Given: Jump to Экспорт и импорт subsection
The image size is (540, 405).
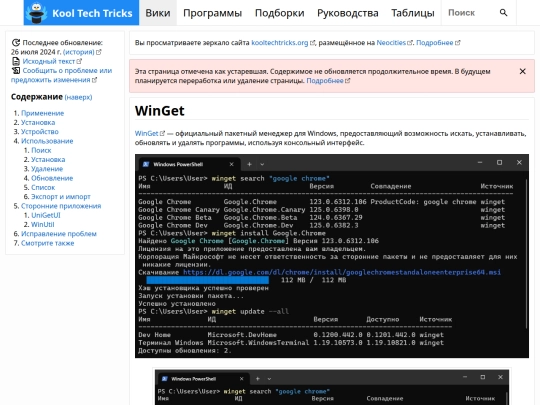Looking at the screenshot, I should pyautogui.click(x=61, y=197).
